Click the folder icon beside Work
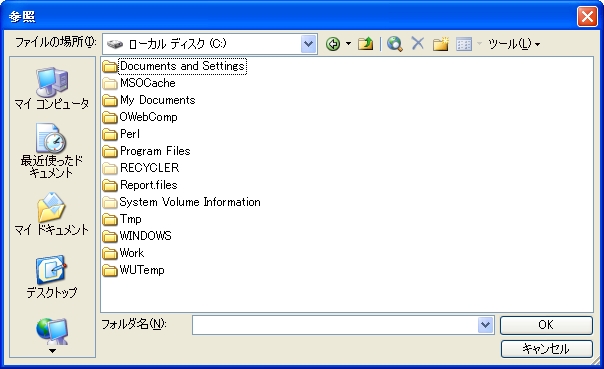 tap(110, 253)
